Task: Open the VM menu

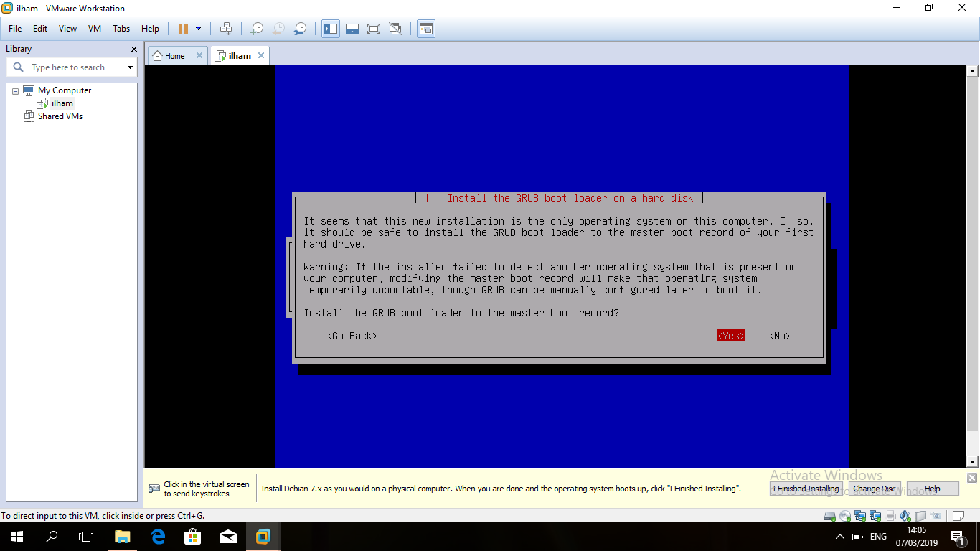Action: click(x=95, y=29)
